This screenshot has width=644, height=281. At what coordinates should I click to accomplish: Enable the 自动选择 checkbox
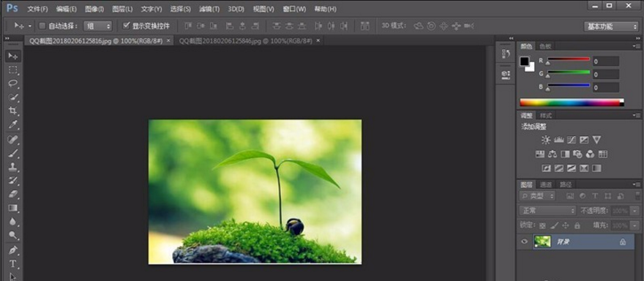(x=42, y=26)
